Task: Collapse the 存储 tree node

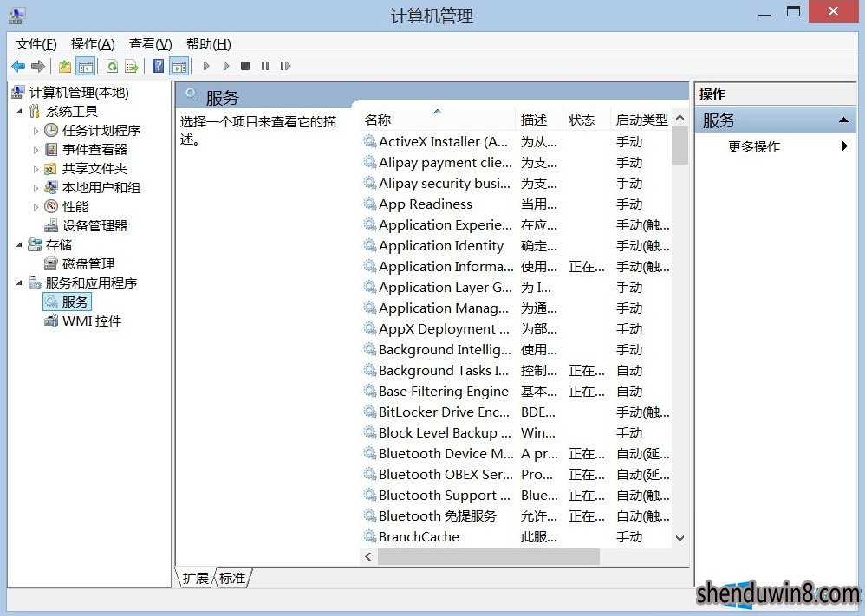Action: 19,245
